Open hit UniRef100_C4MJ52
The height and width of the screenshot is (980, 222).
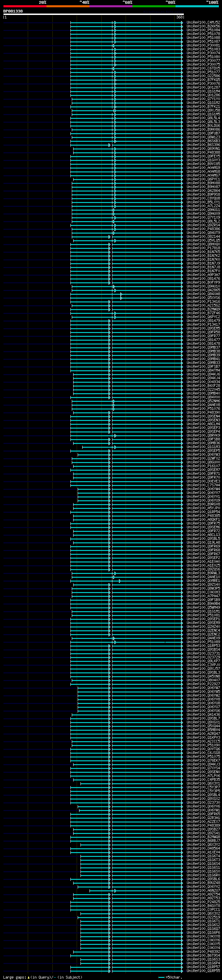pos(203,23)
